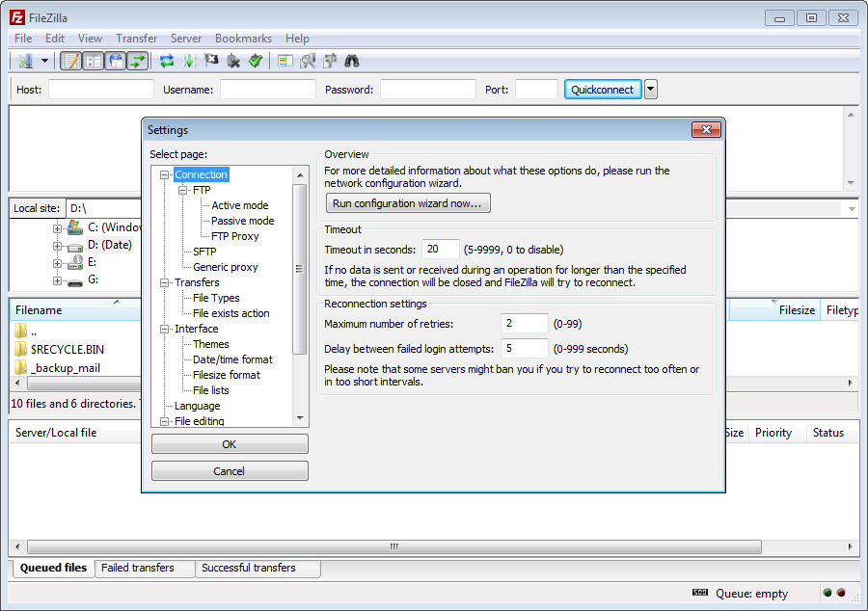Open the Bookmarks menu
Viewport: 868px width, 611px height.
244,39
